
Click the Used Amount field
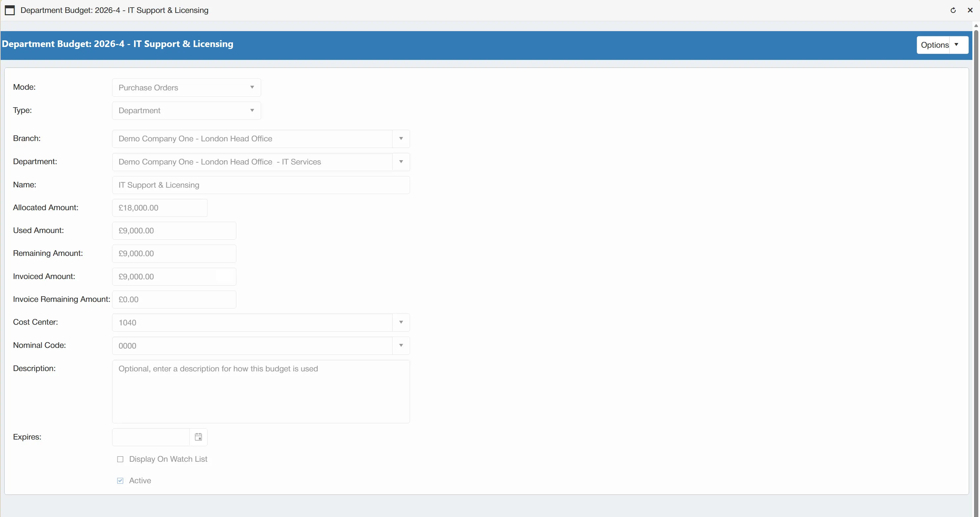[x=174, y=231]
